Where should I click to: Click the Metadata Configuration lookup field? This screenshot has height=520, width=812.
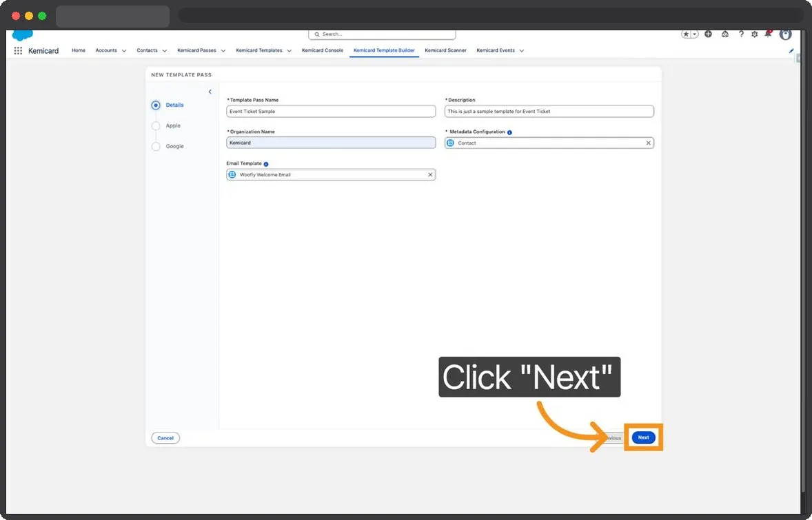click(549, 143)
